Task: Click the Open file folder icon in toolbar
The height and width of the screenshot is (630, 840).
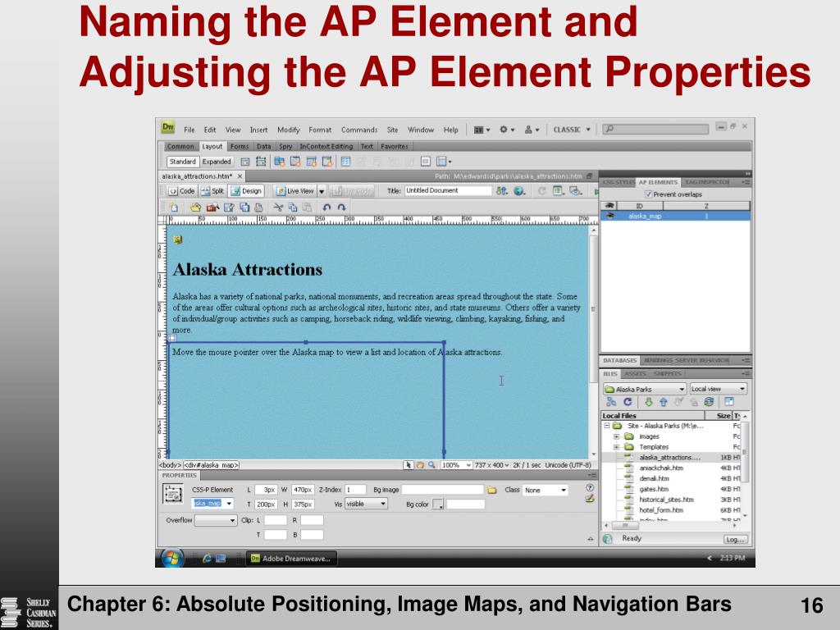Action: [x=195, y=208]
